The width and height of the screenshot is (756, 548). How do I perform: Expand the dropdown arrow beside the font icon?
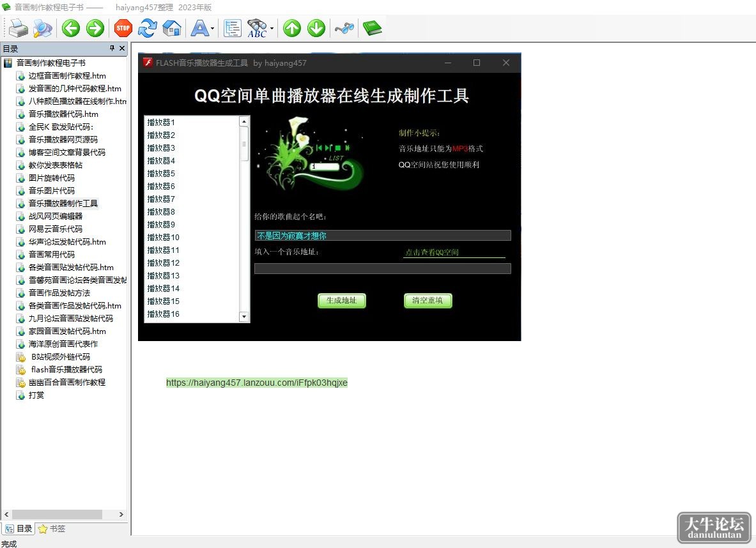213,29
